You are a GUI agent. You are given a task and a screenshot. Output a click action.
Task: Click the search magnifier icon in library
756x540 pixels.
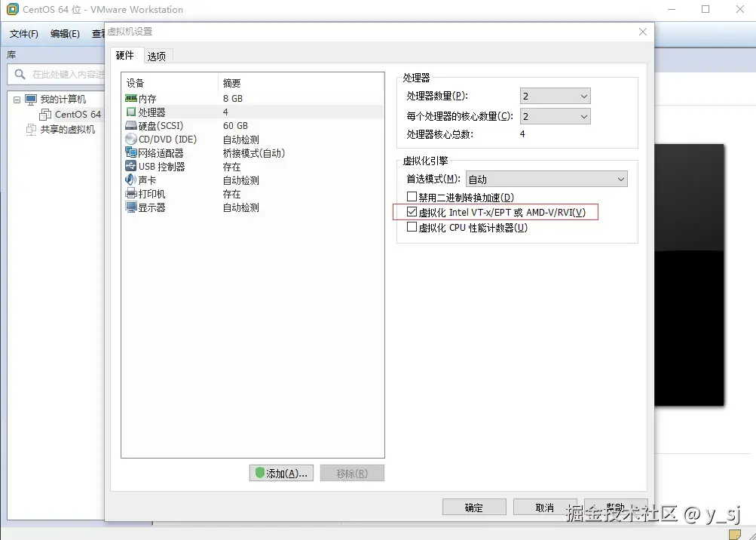pos(20,75)
